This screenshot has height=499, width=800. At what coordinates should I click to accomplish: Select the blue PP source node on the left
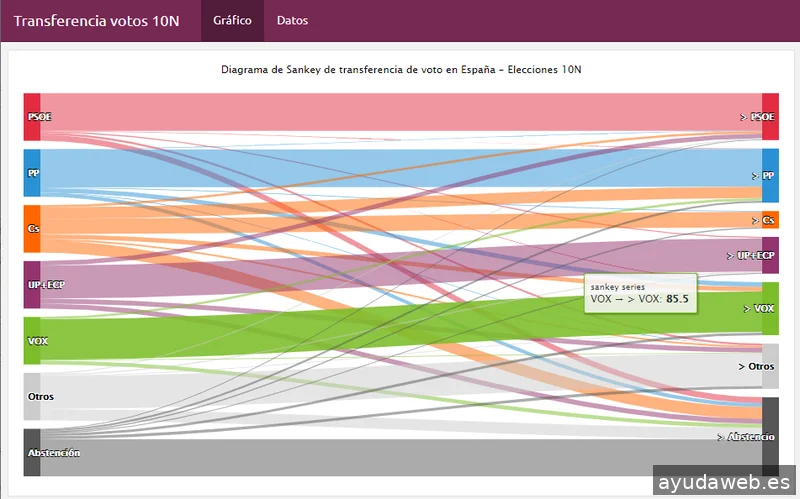tap(32, 173)
